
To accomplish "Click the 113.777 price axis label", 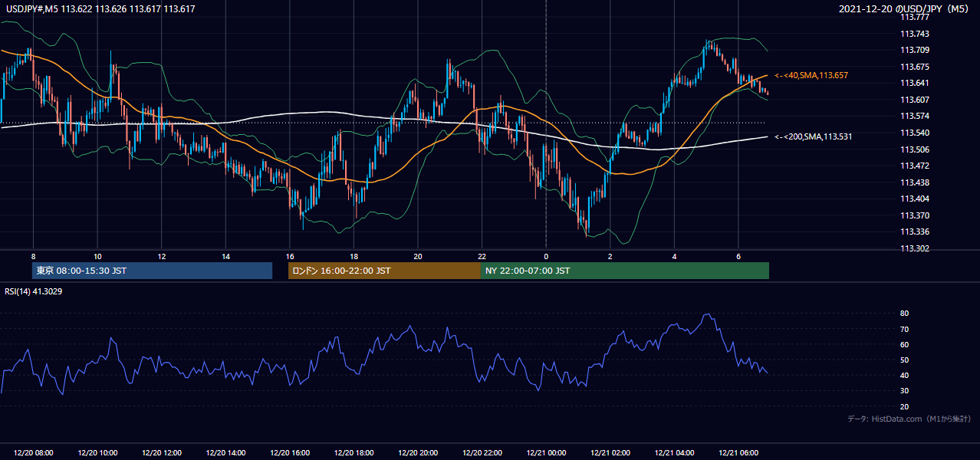I will pos(915,17).
